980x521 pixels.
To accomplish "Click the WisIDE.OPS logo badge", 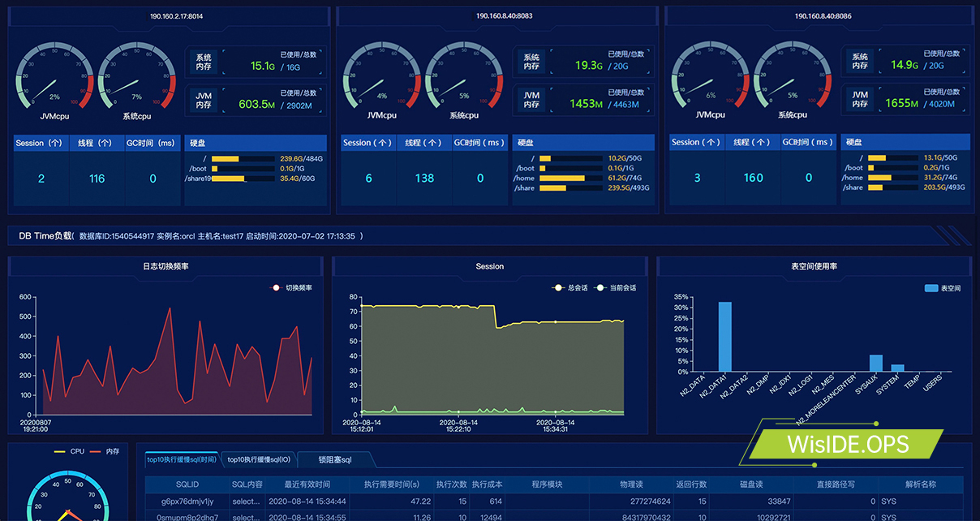I will (x=847, y=444).
